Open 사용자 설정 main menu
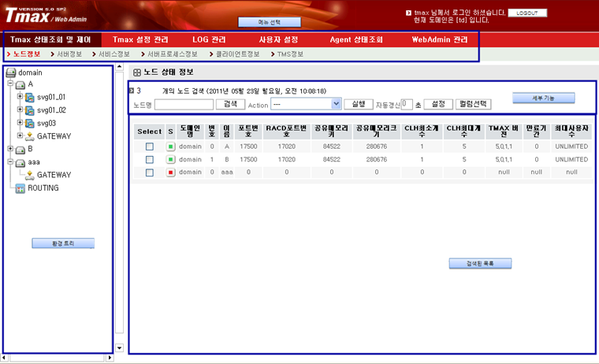This screenshot has height=364, width=599. pyautogui.click(x=278, y=39)
